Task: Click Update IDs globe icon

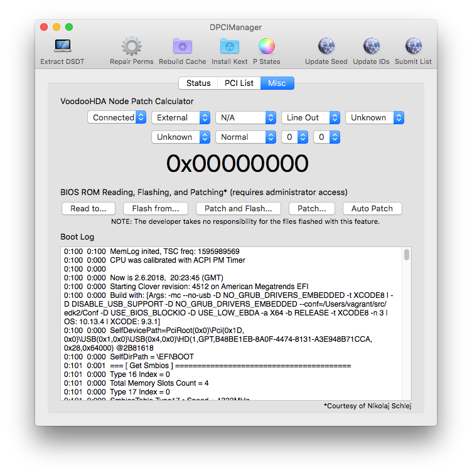Action: point(371,46)
